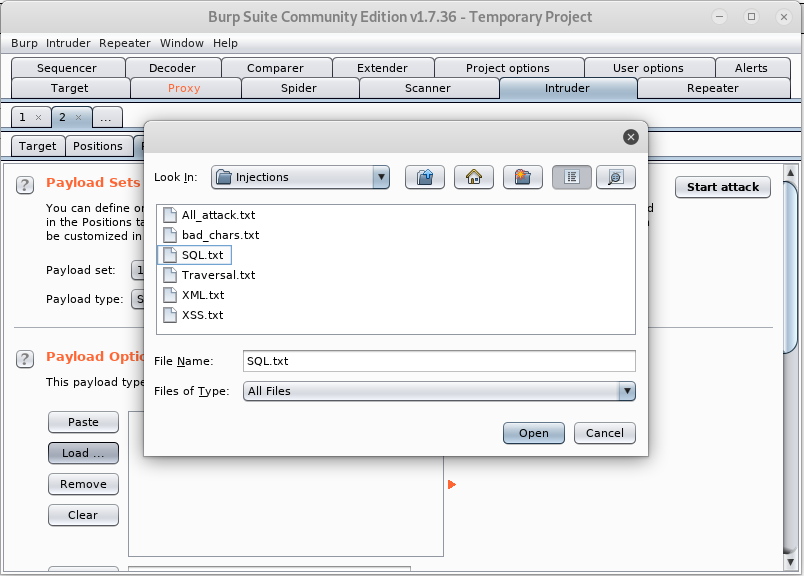Screen dimensions: 804x576
Task: Select bad_chars.txt in the file list
Action: (x=210, y=234)
